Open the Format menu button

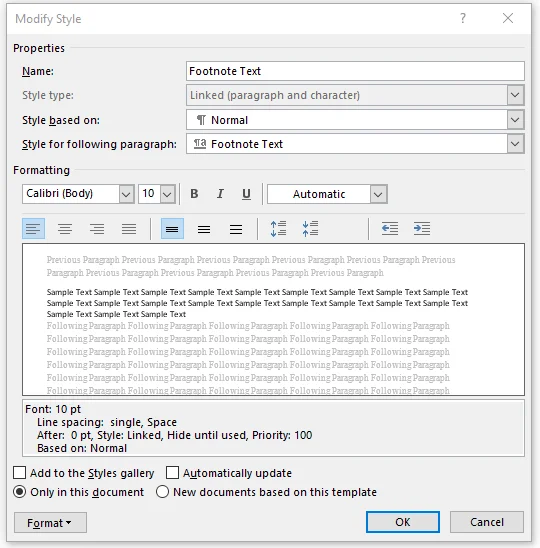50,522
